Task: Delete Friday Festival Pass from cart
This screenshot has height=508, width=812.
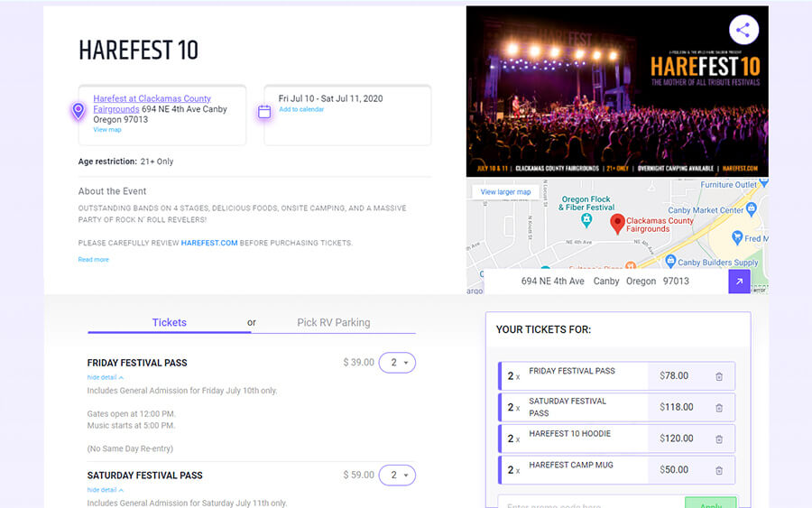Action: (719, 376)
